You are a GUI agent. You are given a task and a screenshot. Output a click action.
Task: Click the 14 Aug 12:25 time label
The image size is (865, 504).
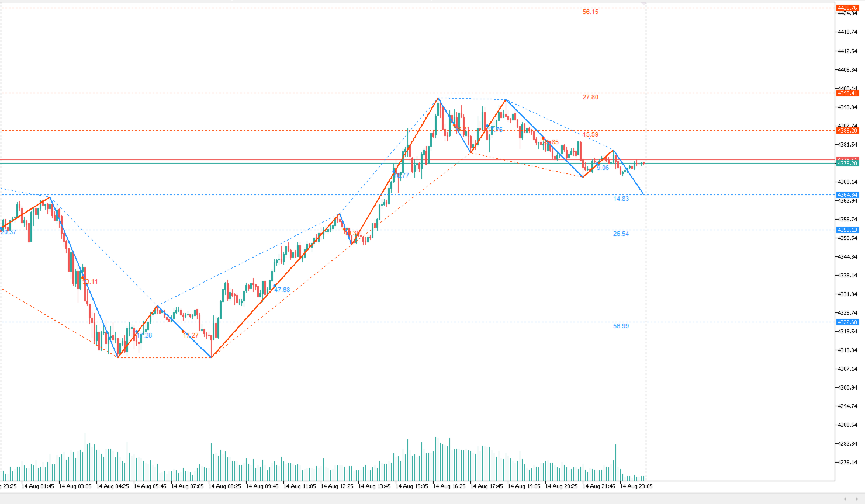(x=337, y=486)
